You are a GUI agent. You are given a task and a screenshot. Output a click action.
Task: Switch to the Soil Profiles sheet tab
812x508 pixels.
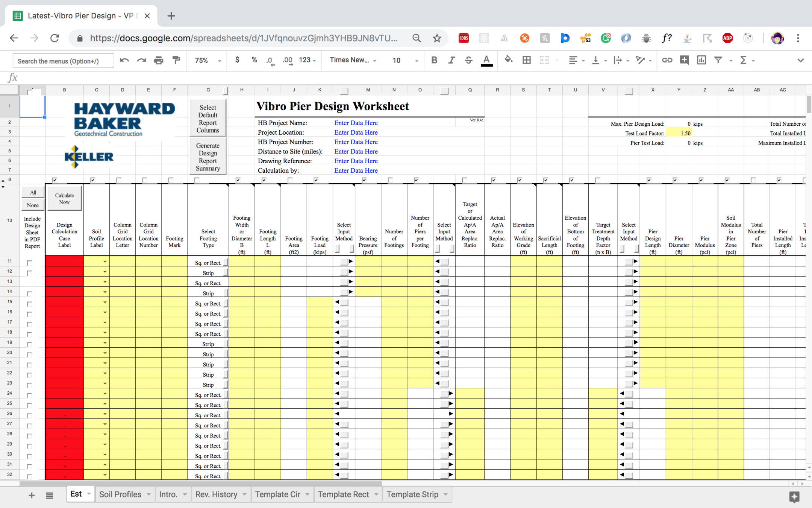pyautogui.click(x=120, y=494)
